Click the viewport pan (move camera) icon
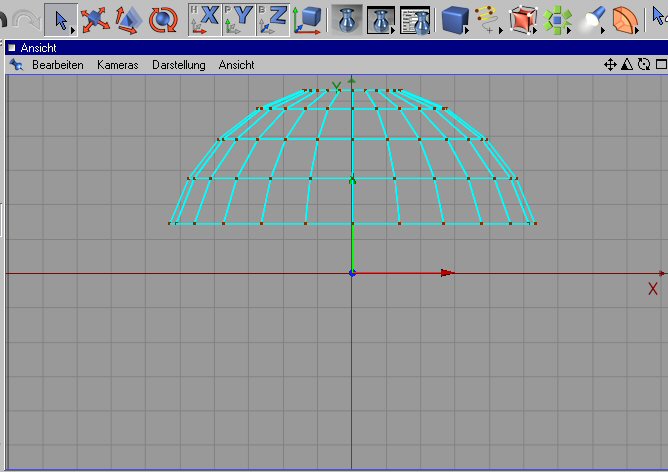The width and height of the screenshot is (668, 472). point(610,65)
